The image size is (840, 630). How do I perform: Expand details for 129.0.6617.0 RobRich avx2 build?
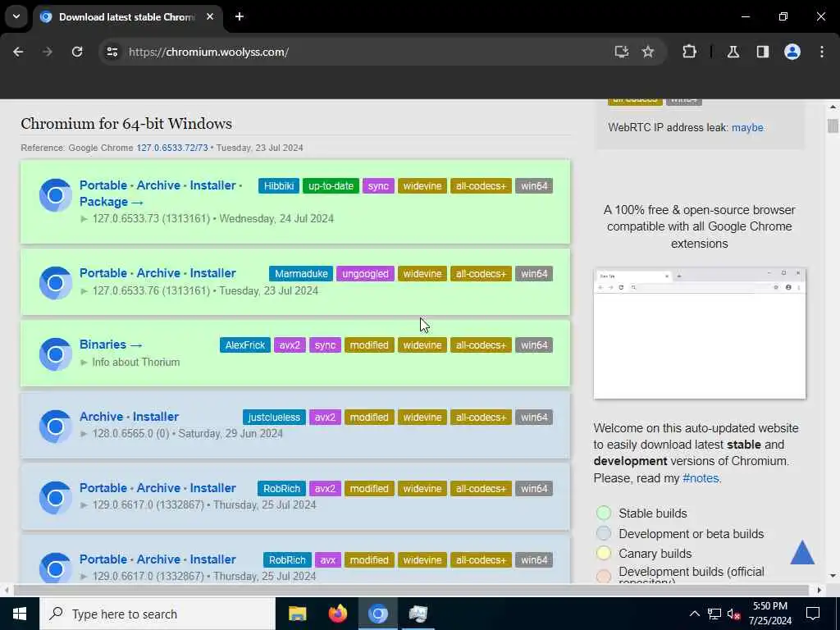click(84, 504)
